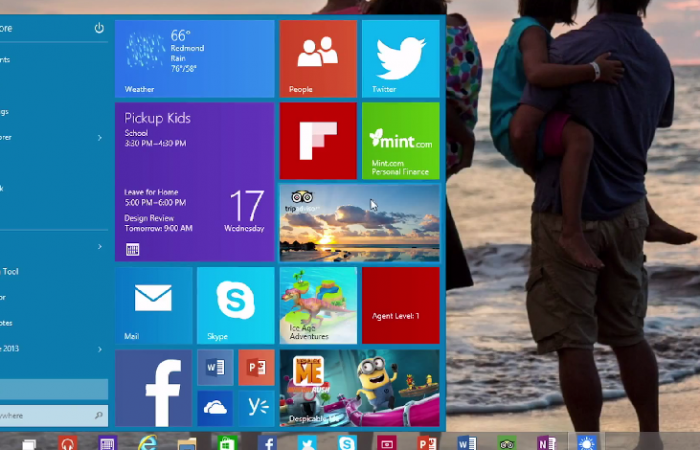Launch the small PowerPoint tile
The width and height of the screenshot is (700, 450).
point(255,367)
